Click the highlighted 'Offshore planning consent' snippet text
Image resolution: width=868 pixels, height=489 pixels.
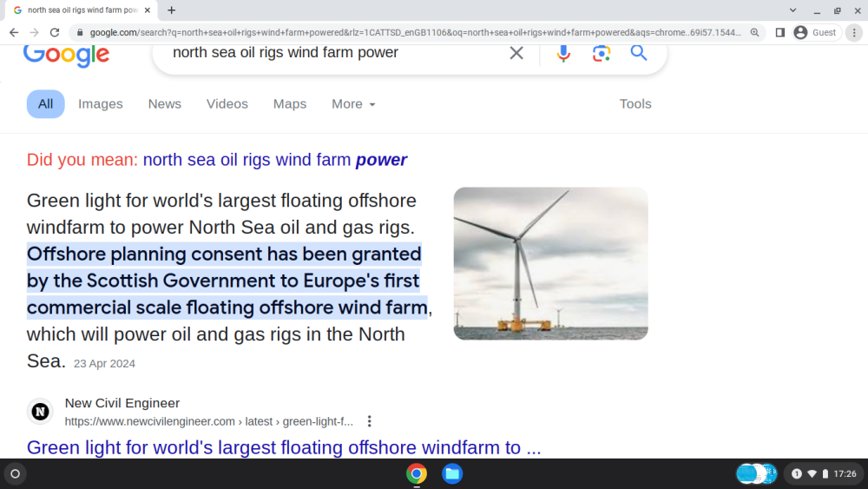pyautogui.click(x=227, y=281)
